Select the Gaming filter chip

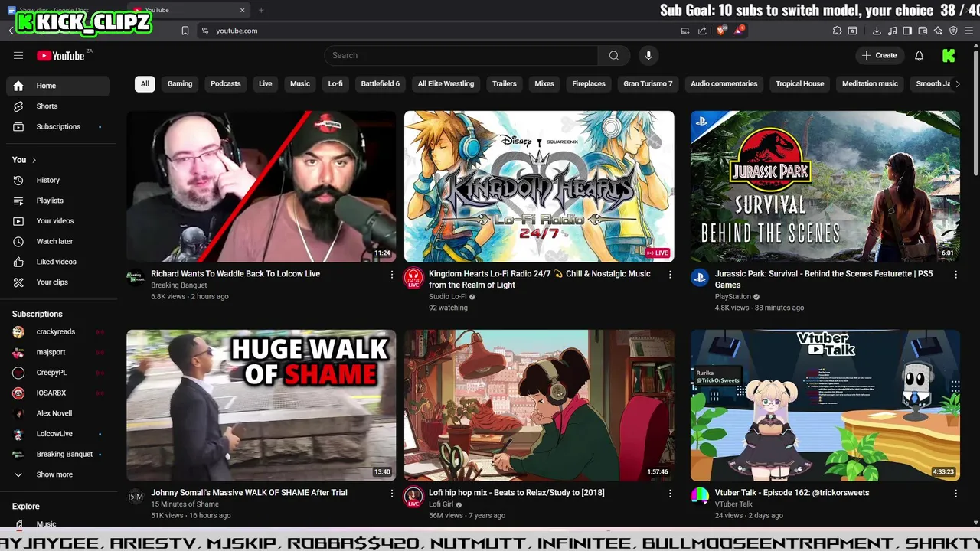coord(180,84)
